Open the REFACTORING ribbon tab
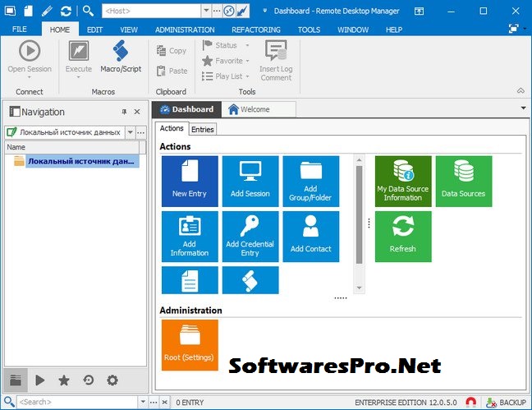 click(x=256, y=30)
